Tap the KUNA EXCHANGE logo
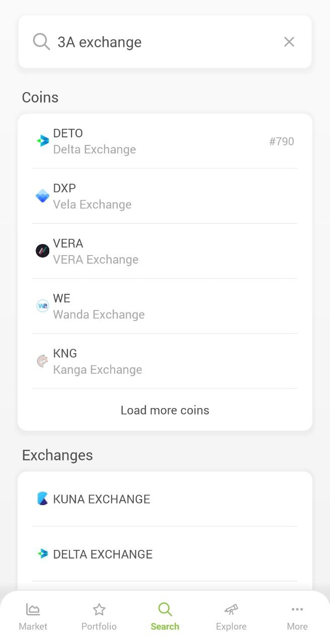The image size is (330, 644). pos(43,499)
